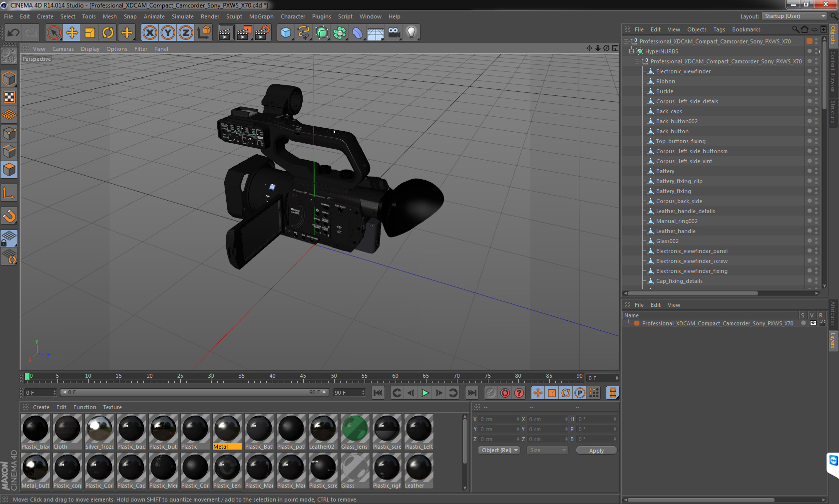Toggle X axis lock

(150, 33)
